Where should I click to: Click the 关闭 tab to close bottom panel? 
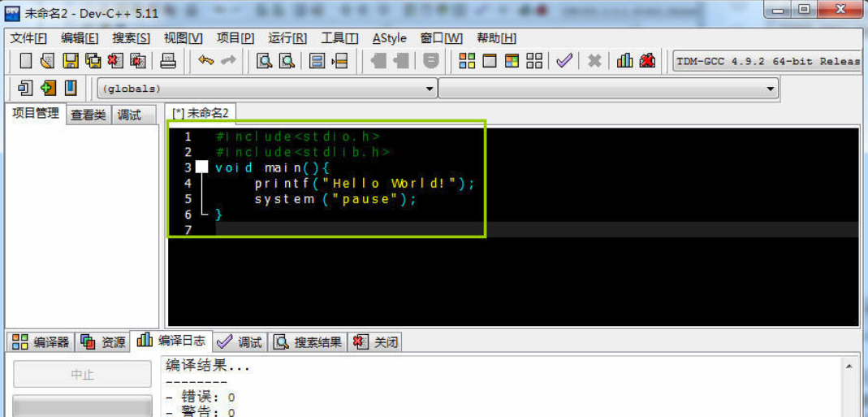coord(375,342)
